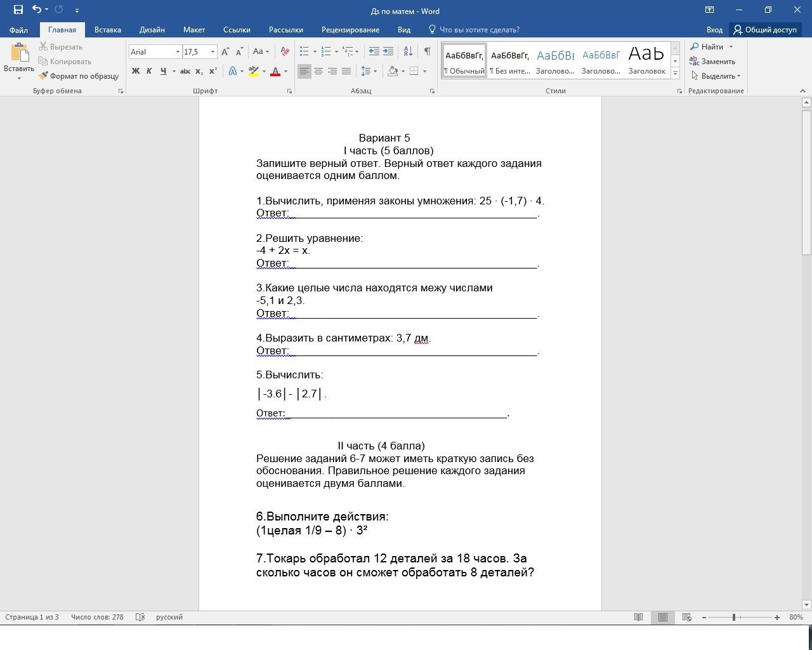The width and height of the screenshot is (812, 650).
Task: Expand the Styles gallery list
Action: coord(675,74)
